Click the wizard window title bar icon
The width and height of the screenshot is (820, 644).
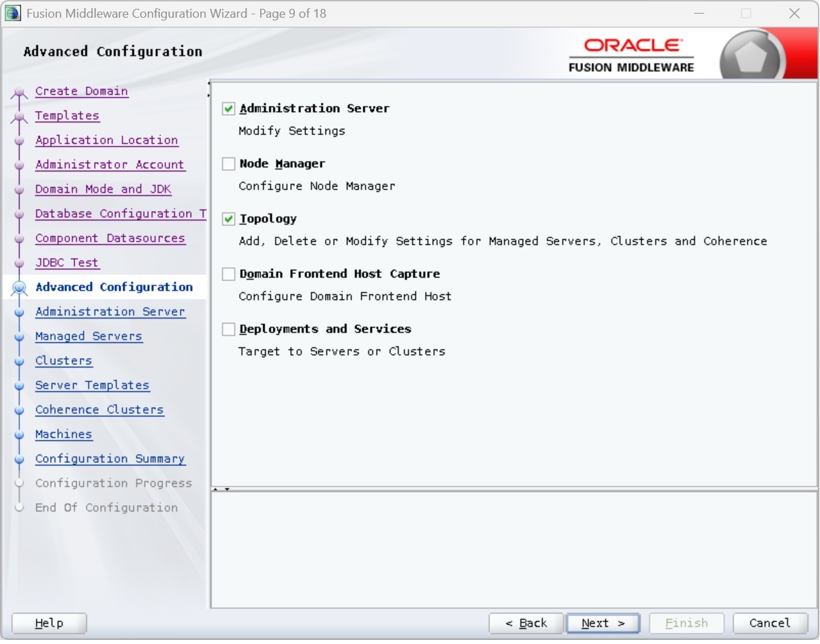[13, 14]
